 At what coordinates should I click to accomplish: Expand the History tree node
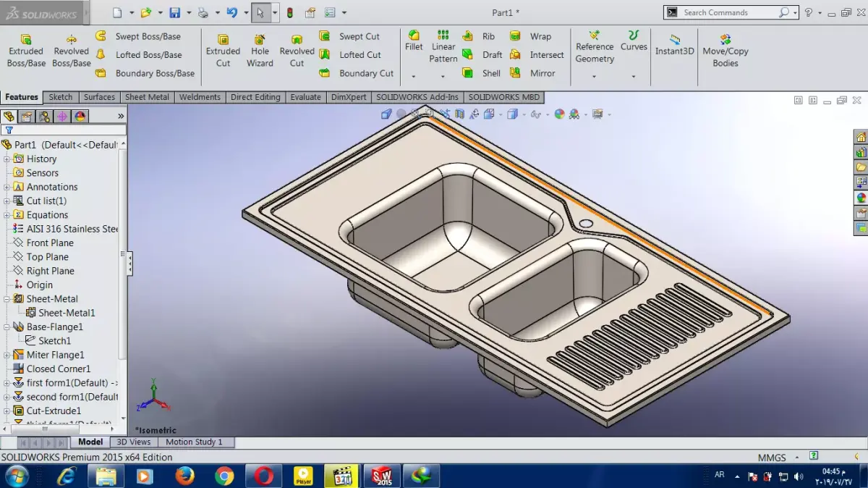[7, 159]
